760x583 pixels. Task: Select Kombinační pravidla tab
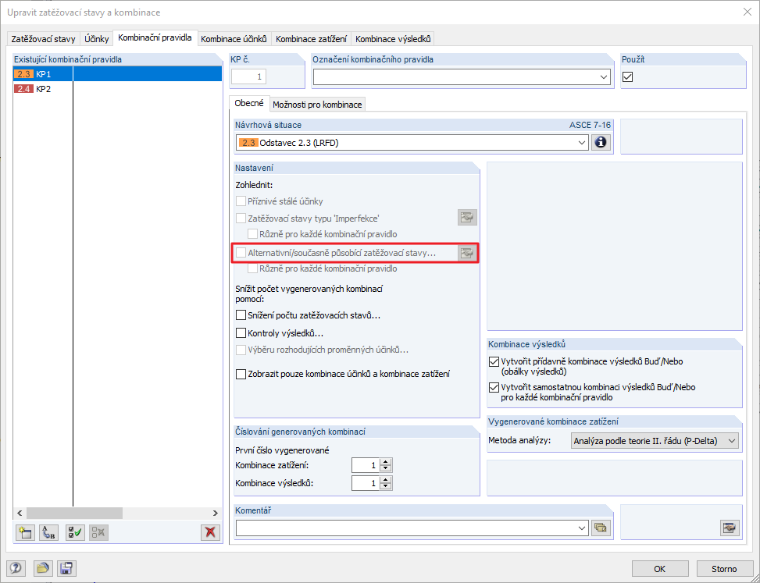click(x=155, y=38)
